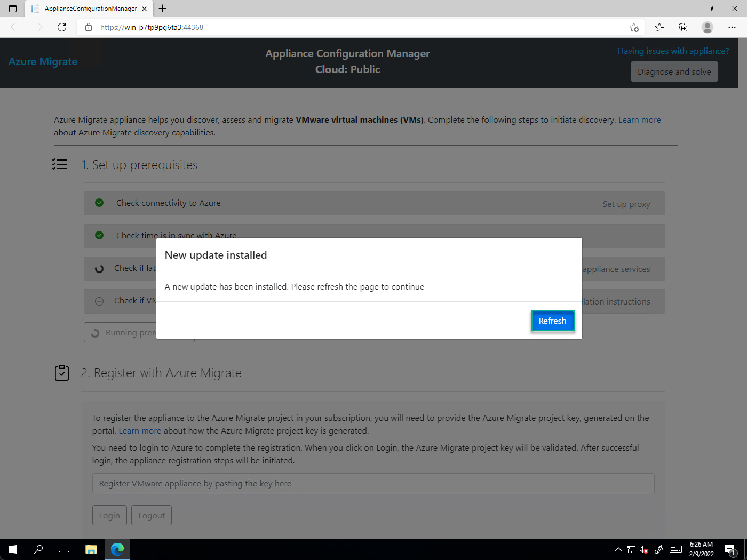Screen dimensions: 747x560
Task: Click the Refresh button in the update dialog
Action: pyautogui.click(x=552, y=321)
